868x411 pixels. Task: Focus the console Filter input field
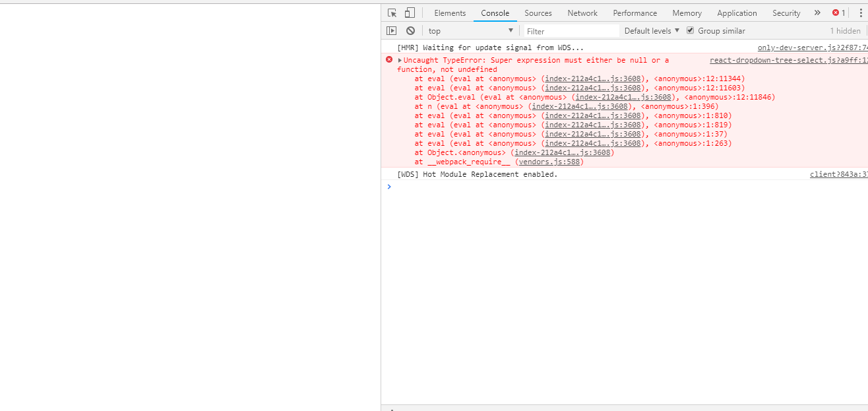pos(572,31)
